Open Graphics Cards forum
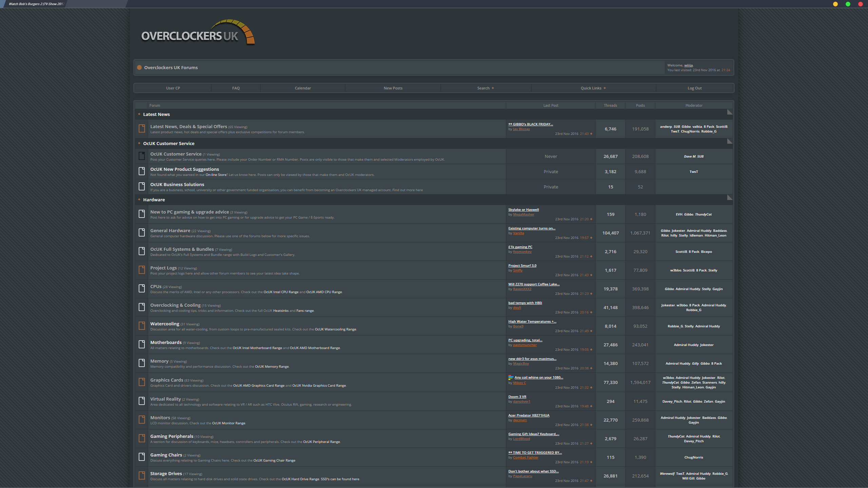Viewport: 868px width, 488px height. (x=167, y=380)
